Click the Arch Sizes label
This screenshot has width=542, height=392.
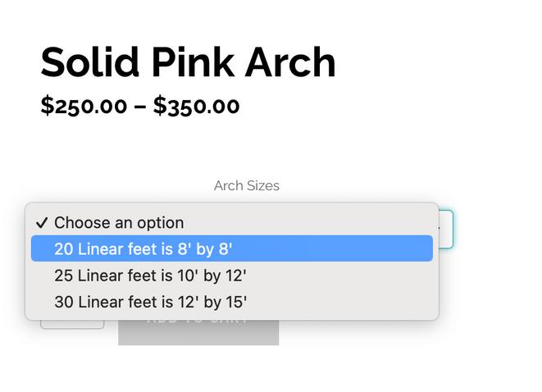pyautogui.click(x=246, y=185)
